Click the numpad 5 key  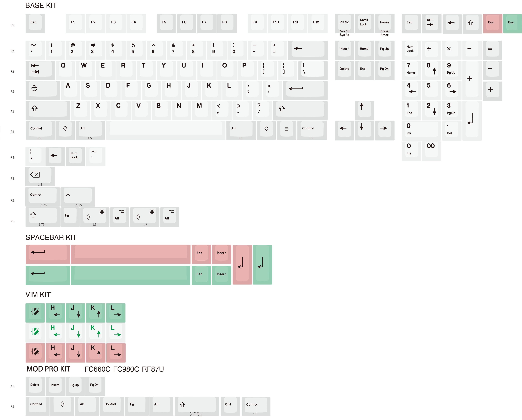(431, 91)
